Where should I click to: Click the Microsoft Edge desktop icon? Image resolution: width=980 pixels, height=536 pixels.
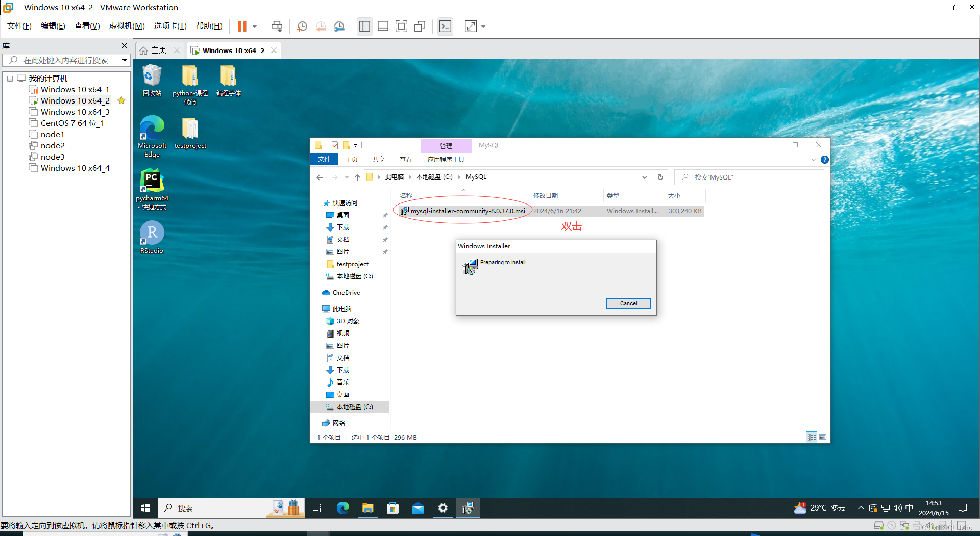click(x=152, y=137)
